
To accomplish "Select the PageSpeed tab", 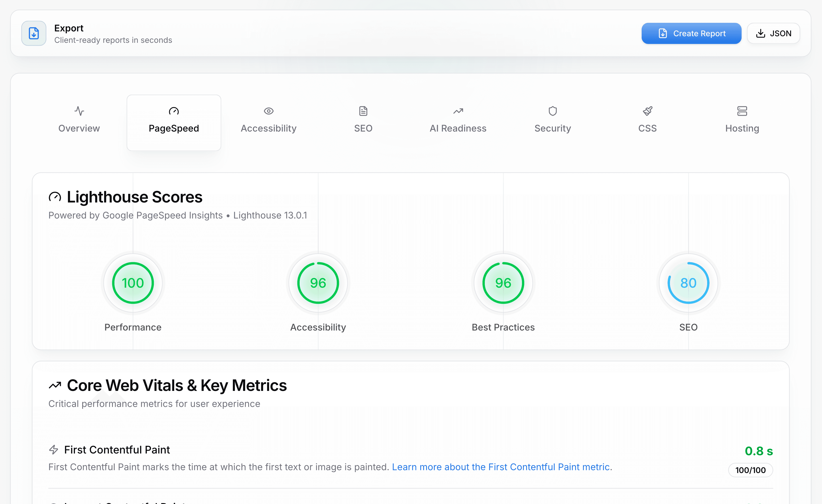I will pyautogui.click(x=174, y=122).
